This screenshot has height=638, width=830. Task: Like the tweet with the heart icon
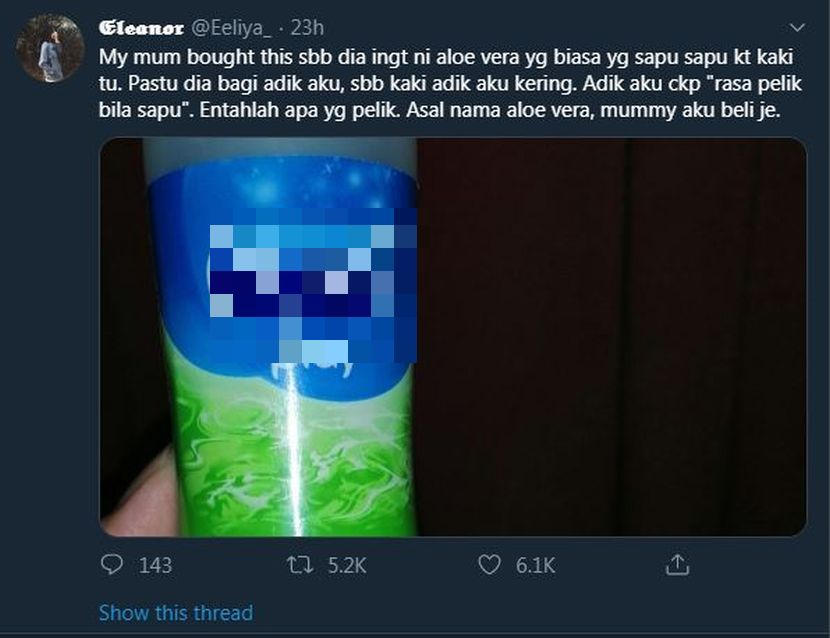489,565
